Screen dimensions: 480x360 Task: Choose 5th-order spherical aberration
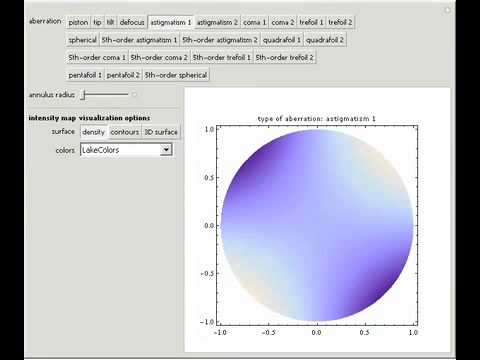click(176, 75)
